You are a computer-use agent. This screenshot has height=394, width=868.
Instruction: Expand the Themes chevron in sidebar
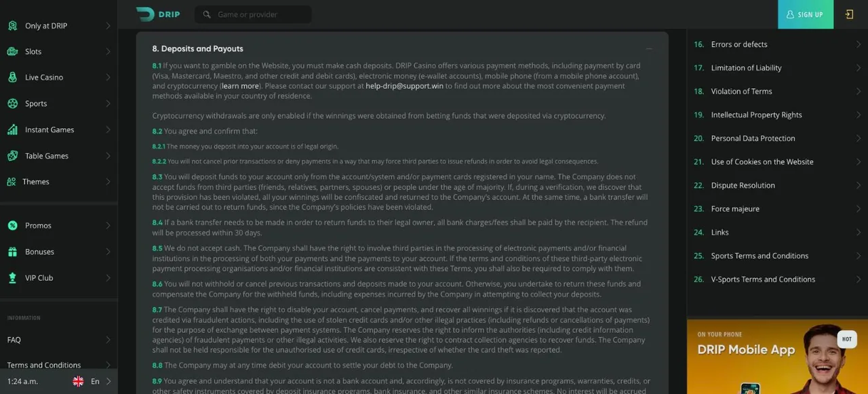tap(108, 182)
